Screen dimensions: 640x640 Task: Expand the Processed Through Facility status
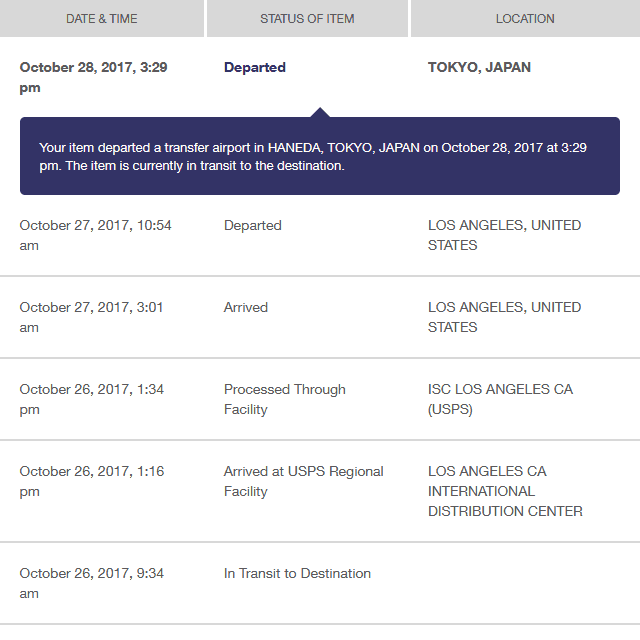pyautogui.click(x=284, y=399)
